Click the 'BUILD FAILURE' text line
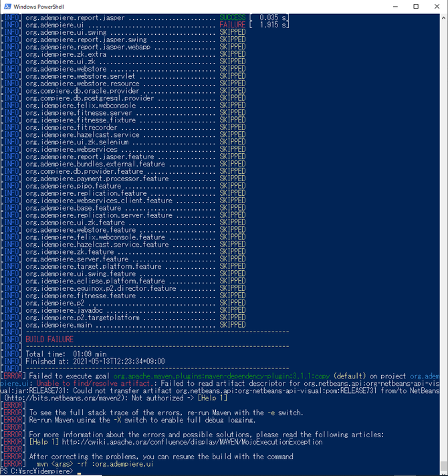448x476 pixels. tap(49, 340)
